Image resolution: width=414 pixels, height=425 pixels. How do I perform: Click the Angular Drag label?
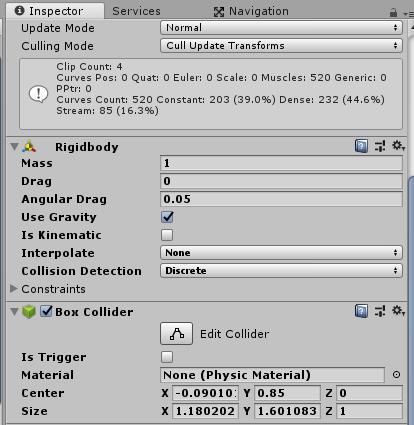(x=64, y=199)
